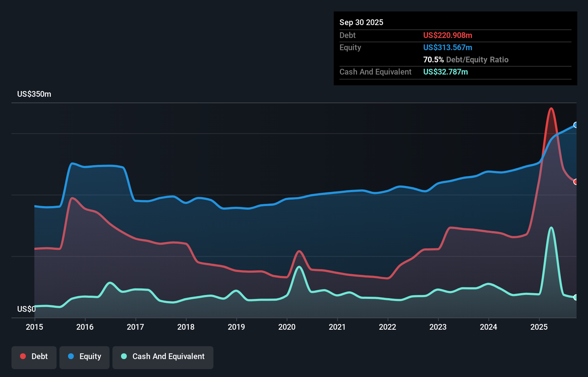Select the red debt endpoint marker on the chart
Screen dimensions: 588x377
(575, 182)
